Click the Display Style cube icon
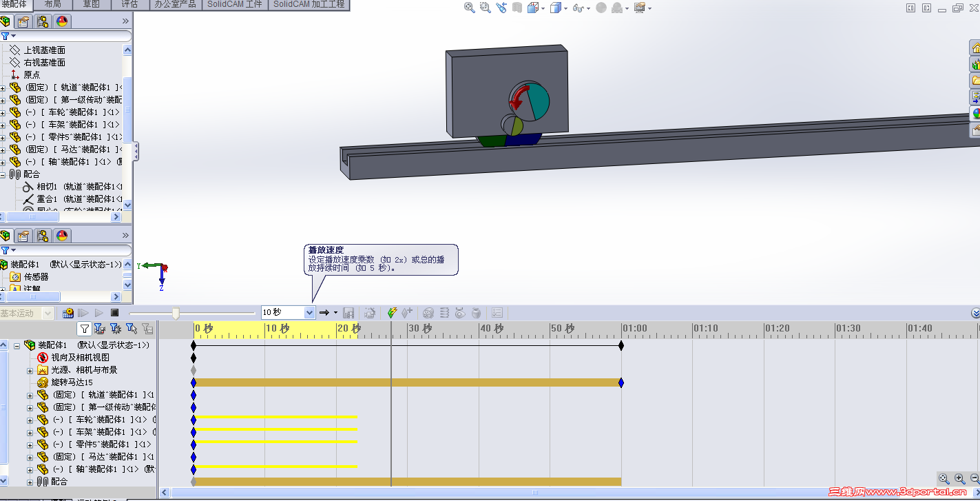Screen dimensions: 980x501 point(556,8)
